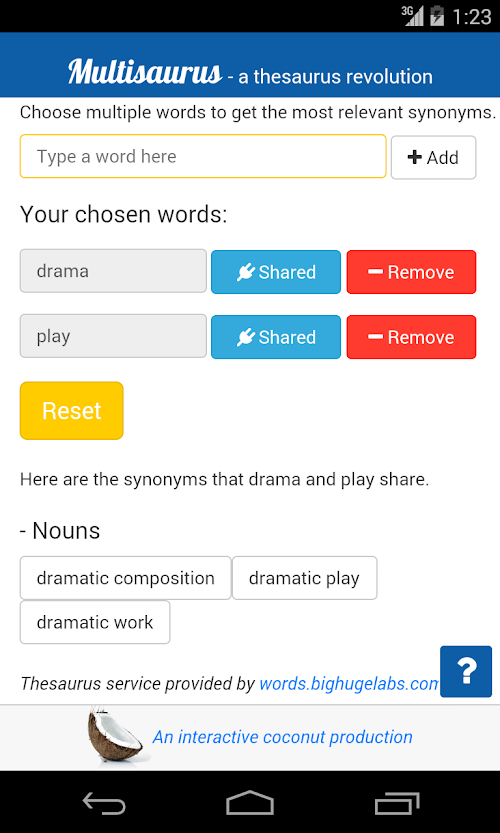Open the recent apps navigation icon

coord(397,803)
